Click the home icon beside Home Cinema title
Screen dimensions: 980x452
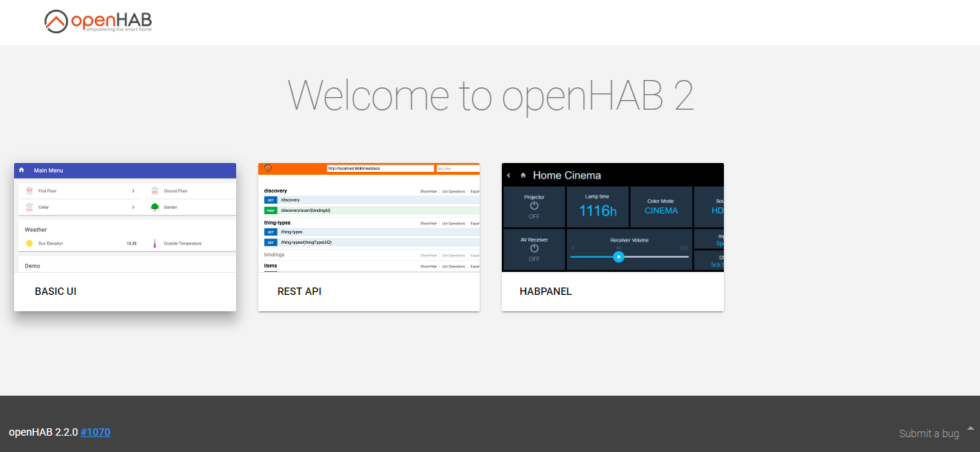pyautogui.click(x=523, y=174)
